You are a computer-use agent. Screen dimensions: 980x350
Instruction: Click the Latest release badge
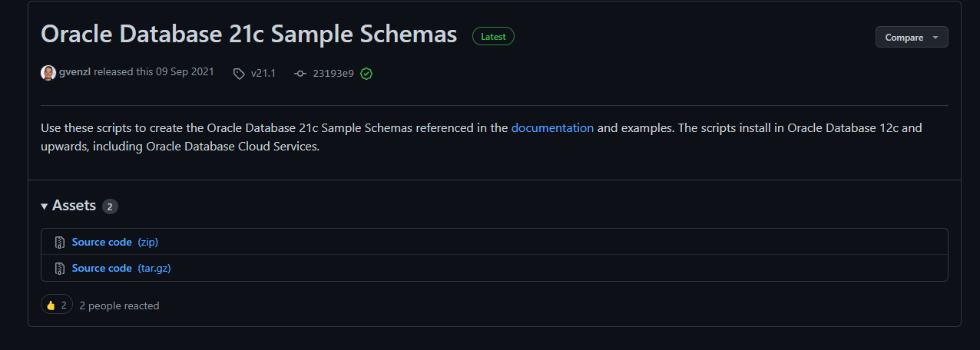(x=493, y=36)
